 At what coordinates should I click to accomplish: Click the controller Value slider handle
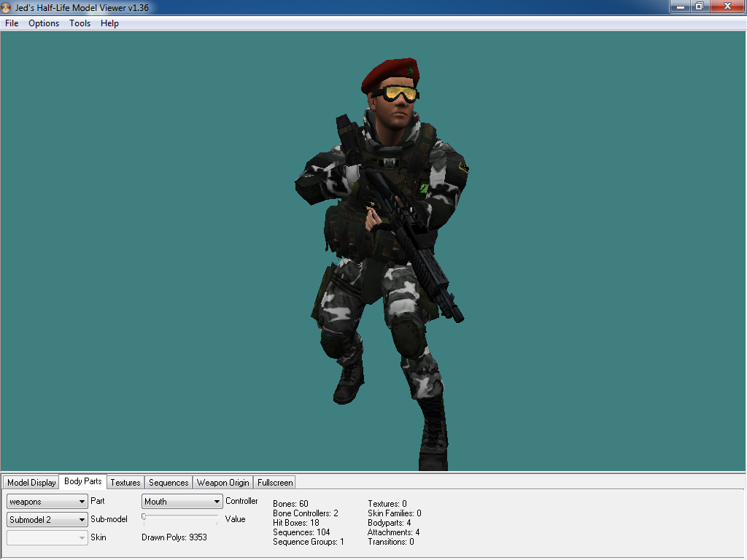point(144,517)
